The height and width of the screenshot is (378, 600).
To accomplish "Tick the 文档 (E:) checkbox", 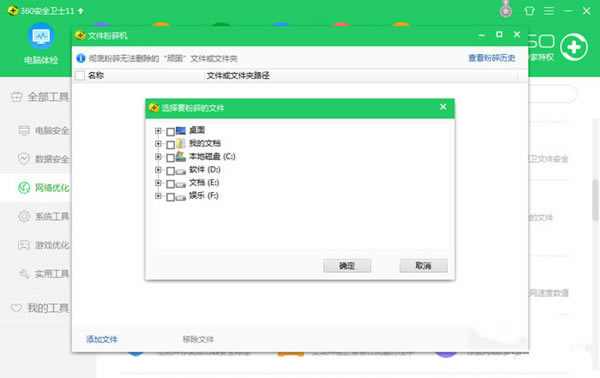I will pyautogui.click(x=171, y=184).
